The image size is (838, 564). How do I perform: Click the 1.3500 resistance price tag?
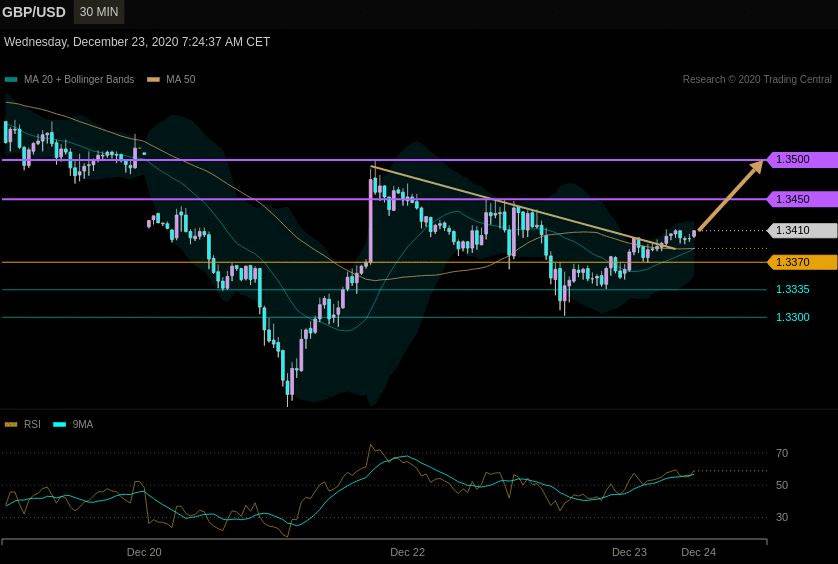802,159
